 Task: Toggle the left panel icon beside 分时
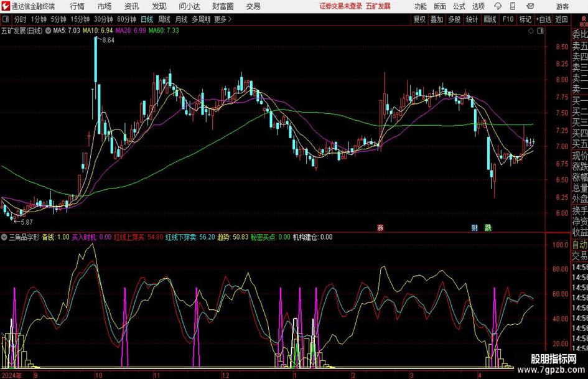point(6,19)
